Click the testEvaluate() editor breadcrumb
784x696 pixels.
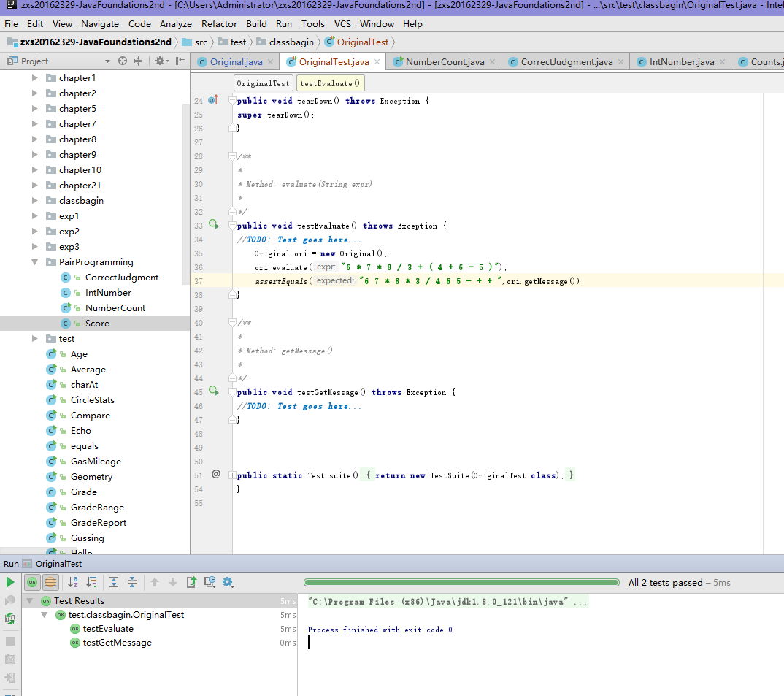click(329, 83)
